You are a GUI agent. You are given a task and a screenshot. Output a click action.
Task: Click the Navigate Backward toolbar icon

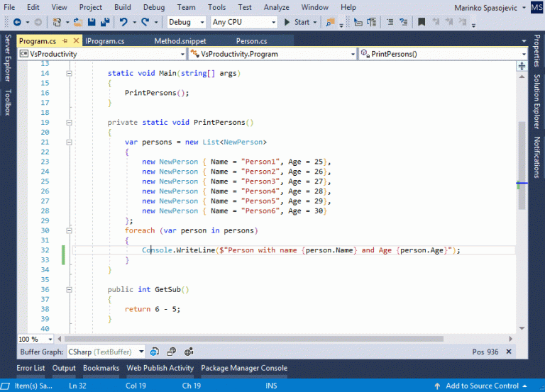[x=16, y=22]
